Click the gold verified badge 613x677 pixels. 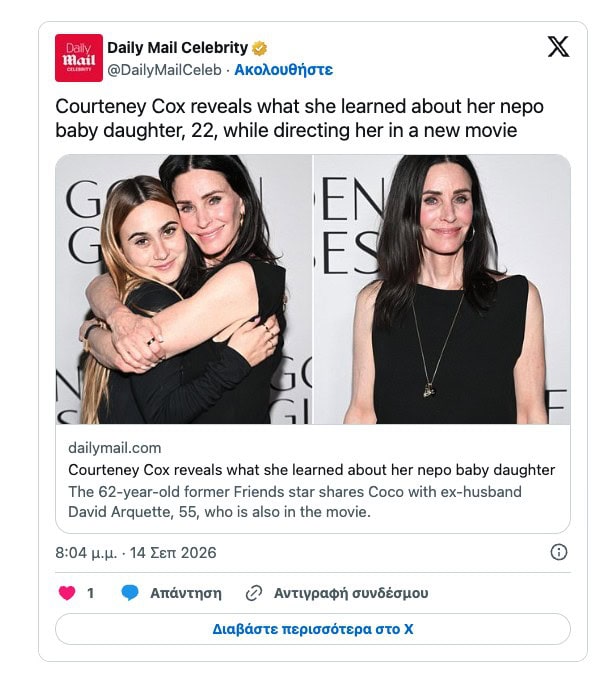259,48
